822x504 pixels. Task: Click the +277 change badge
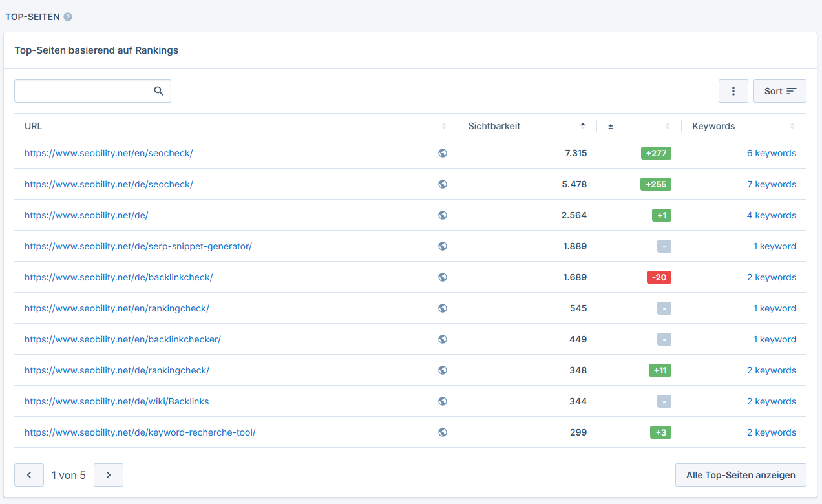pos(656,153)
